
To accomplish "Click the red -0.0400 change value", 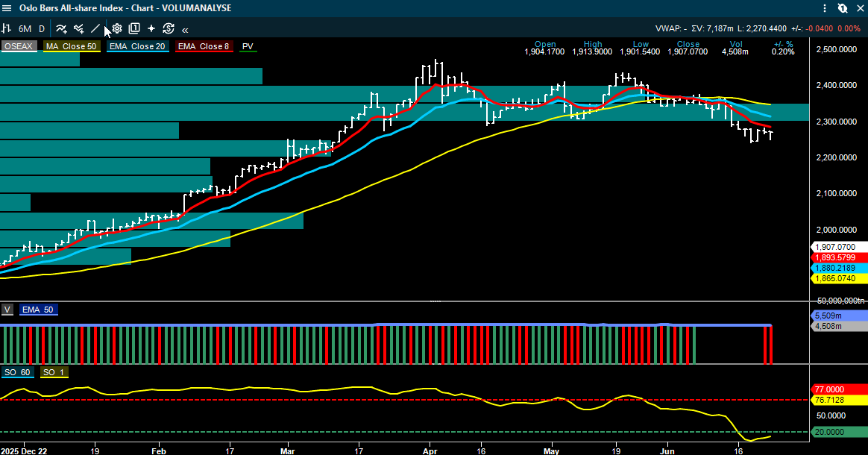I will click(x=820, y=29).
